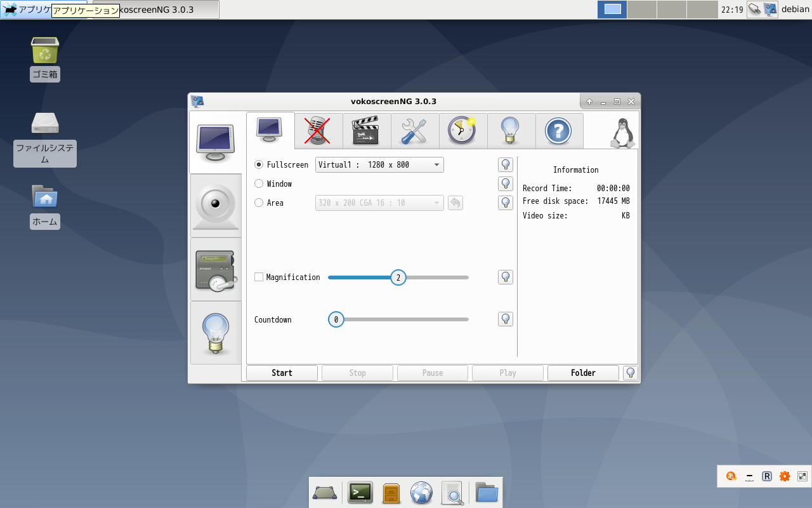Click the underscore dash icon in input toolbar
Screen dimensions: 812x508
[x=749, y=476]
